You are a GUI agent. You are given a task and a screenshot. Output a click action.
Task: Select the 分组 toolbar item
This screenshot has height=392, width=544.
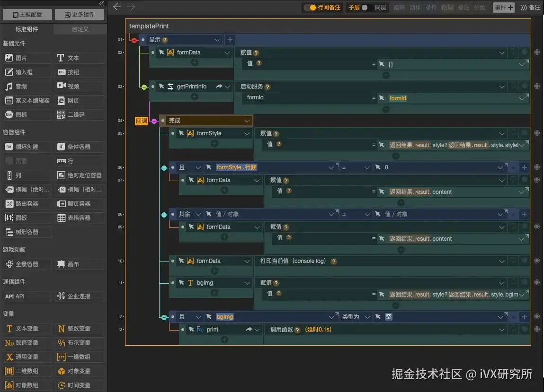[480, 7]
